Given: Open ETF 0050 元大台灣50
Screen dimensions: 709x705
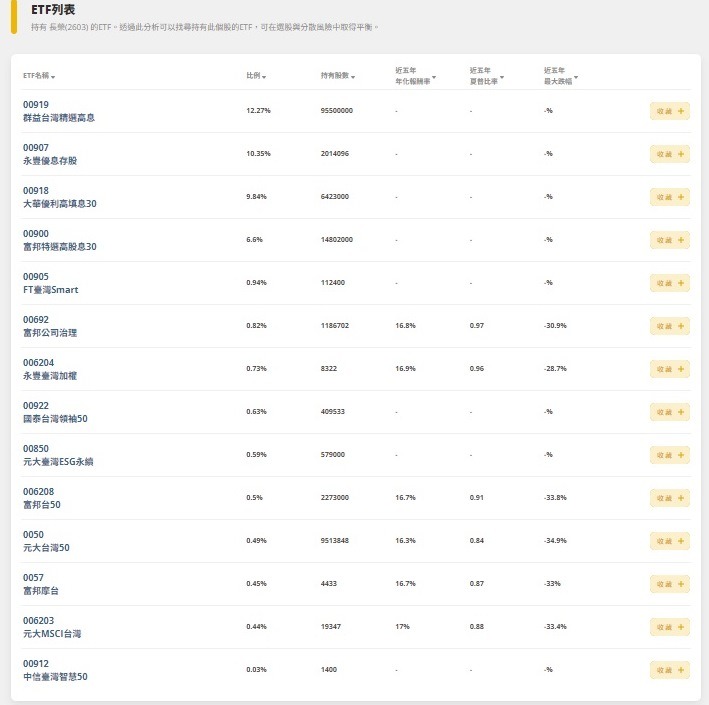Looking at the screenshot, I should click(46, 541).
